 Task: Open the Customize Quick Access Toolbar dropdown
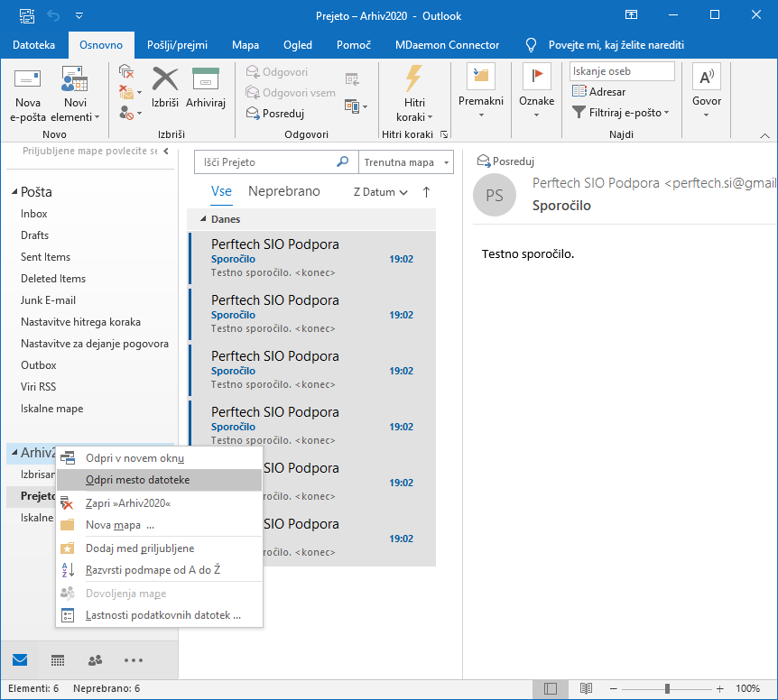tap(79, 16)
